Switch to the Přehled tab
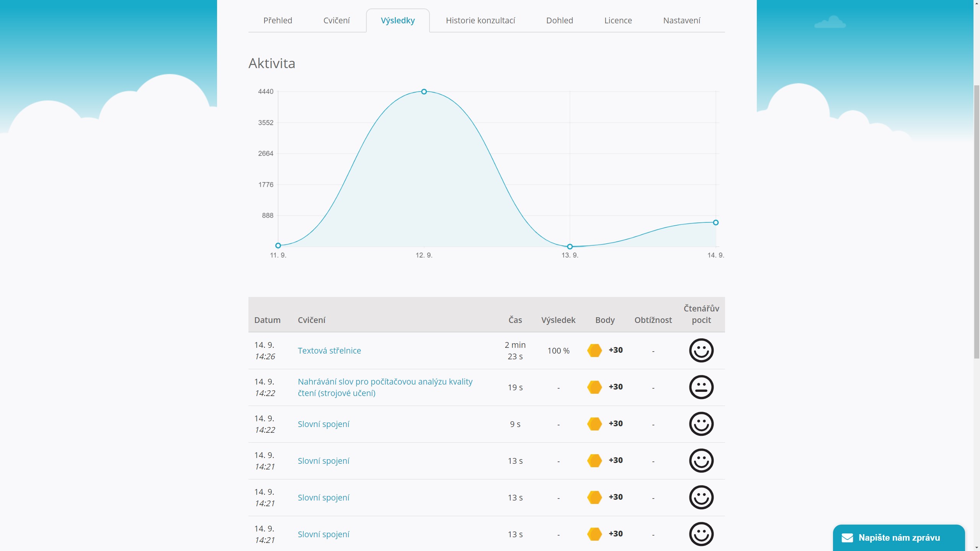Screen dimensions: 980x551 pyautogui.click(x=278, y=21)
